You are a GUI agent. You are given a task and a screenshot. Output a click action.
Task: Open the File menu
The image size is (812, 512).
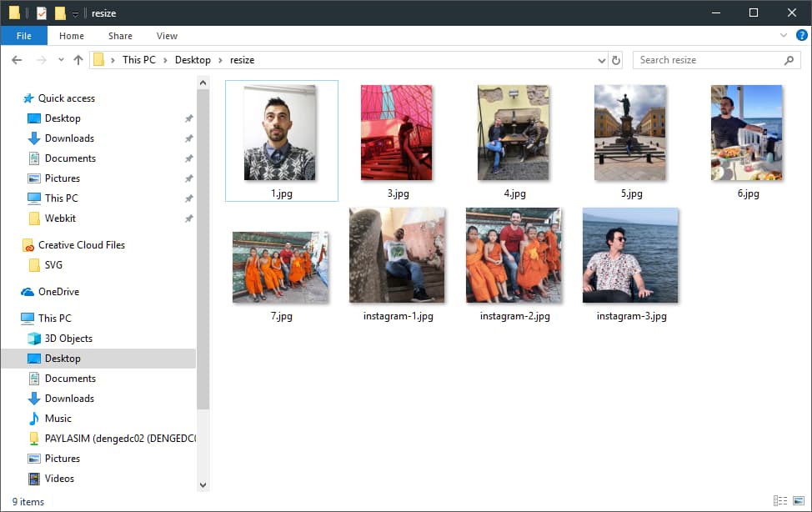point(23,36)
